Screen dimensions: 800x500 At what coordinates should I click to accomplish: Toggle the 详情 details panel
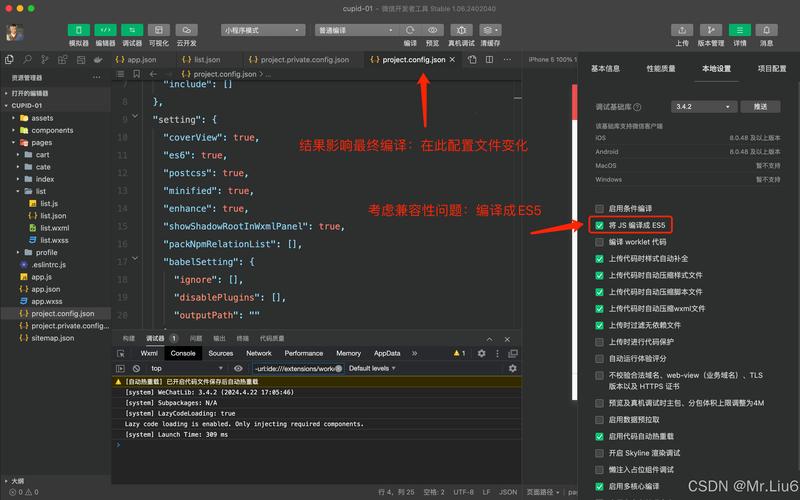[x=739, y=30]
